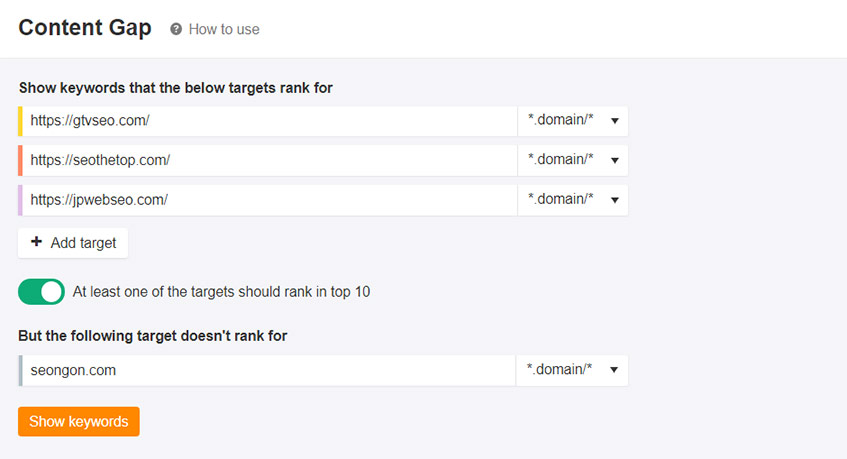Open the mode dropdown for seothetop.com

pyautogui.click(x=573, y=160)
